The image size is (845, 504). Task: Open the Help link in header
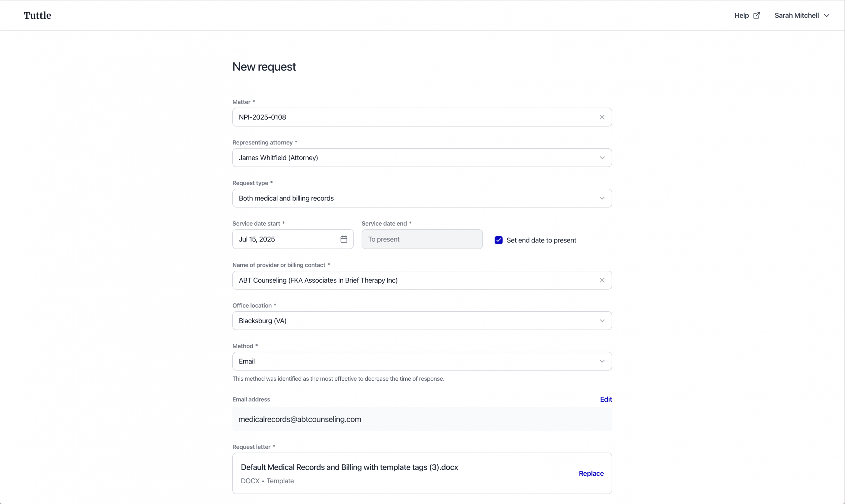741,15
